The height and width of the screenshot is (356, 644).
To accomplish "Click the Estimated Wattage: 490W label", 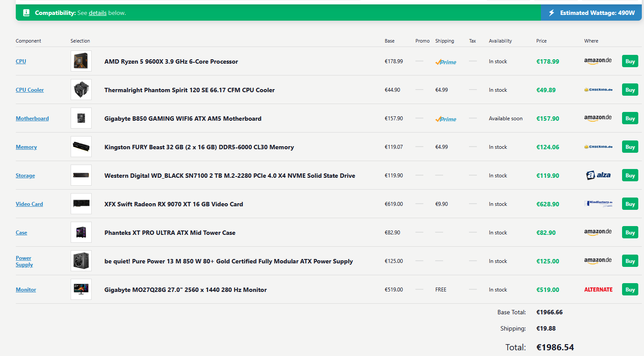I will (x=597, y=13).
